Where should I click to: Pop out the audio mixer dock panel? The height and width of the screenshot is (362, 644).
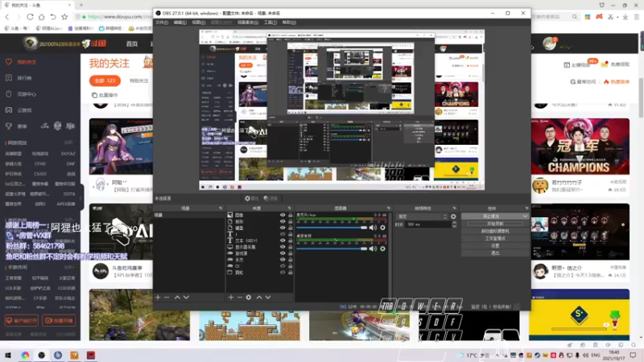(x=389, y=208)
